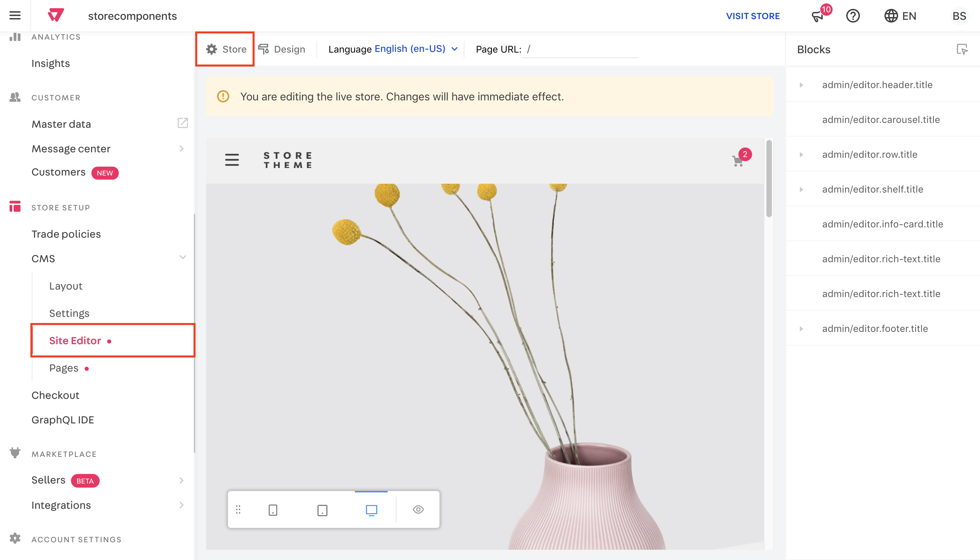The width and height of the screenshot is (980, 560).
Task: Click the Blocks panel heading
Action: click(813, 50)
